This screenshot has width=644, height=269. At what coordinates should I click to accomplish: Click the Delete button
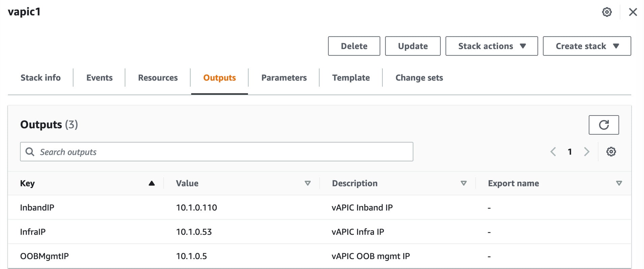click(x=354, y=46)
